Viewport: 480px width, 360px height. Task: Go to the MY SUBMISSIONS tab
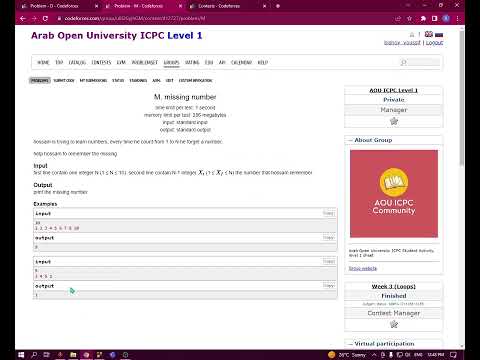pyautogui.click(x=93, y=80)
